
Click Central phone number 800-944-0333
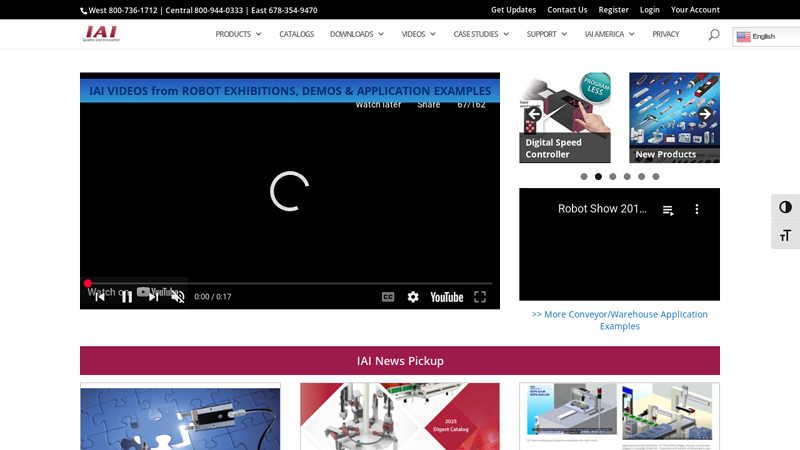click(x=218, y=10)
